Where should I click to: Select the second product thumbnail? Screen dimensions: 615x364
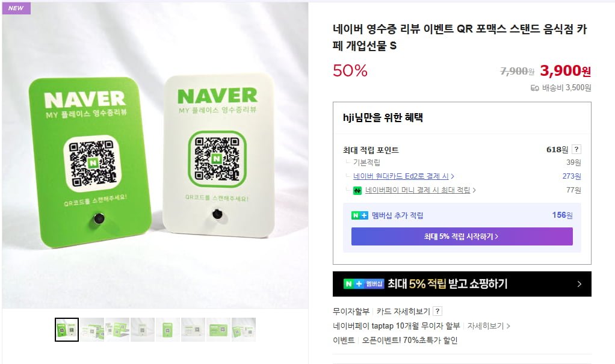point(92,330)
